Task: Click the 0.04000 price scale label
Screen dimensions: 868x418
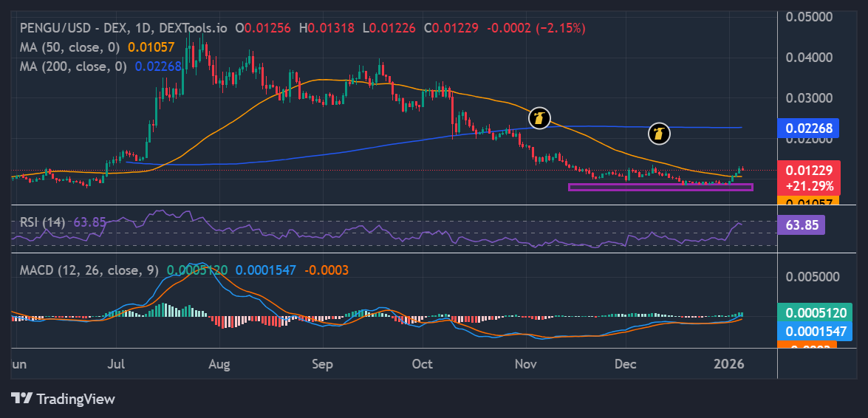Action: [807, 57]
